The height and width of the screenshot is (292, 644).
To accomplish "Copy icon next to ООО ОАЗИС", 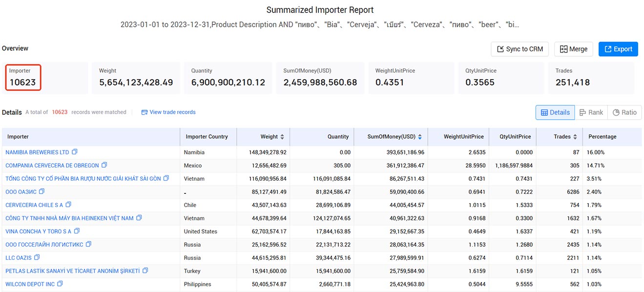I will pyautogui.click(x=42, y=191).
